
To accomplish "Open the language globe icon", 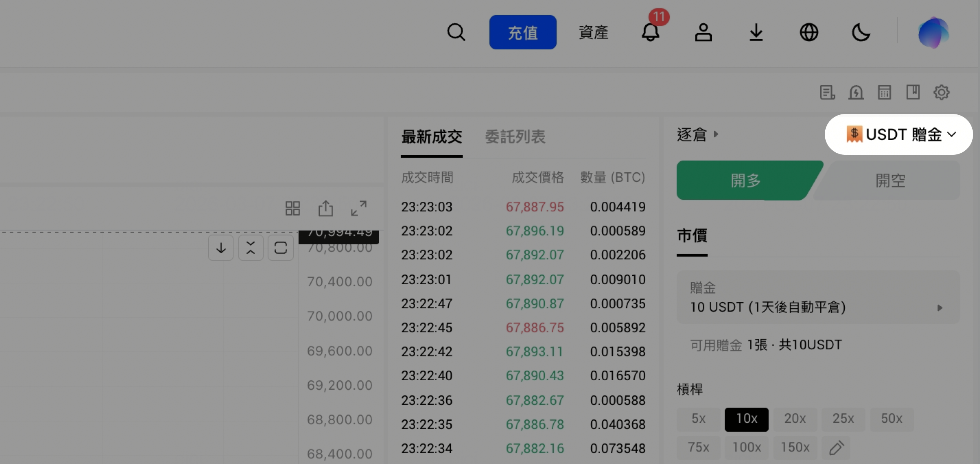I will click(808, 32).
